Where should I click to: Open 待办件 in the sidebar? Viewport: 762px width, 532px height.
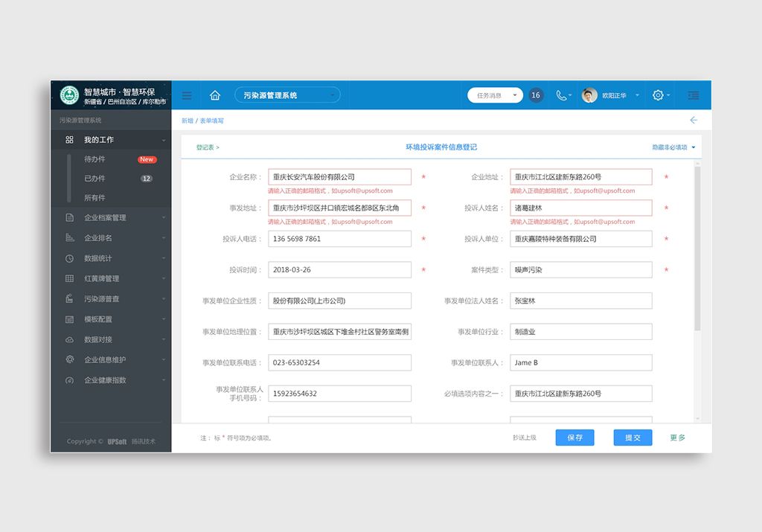click(x=95, y=159)
